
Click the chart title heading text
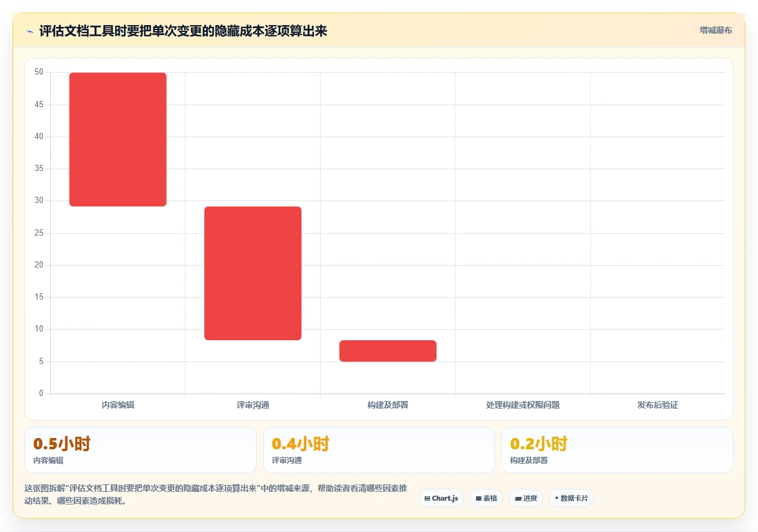[x=183, y=31]
